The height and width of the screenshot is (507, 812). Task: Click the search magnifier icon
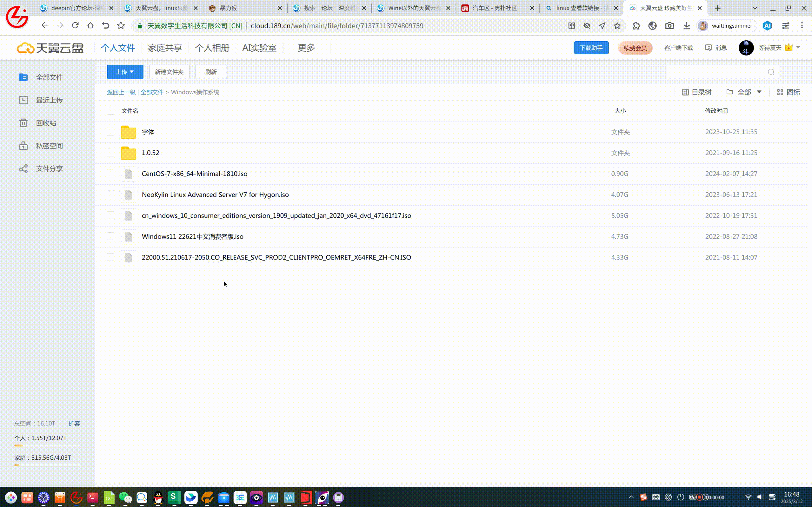pos(771,72)
